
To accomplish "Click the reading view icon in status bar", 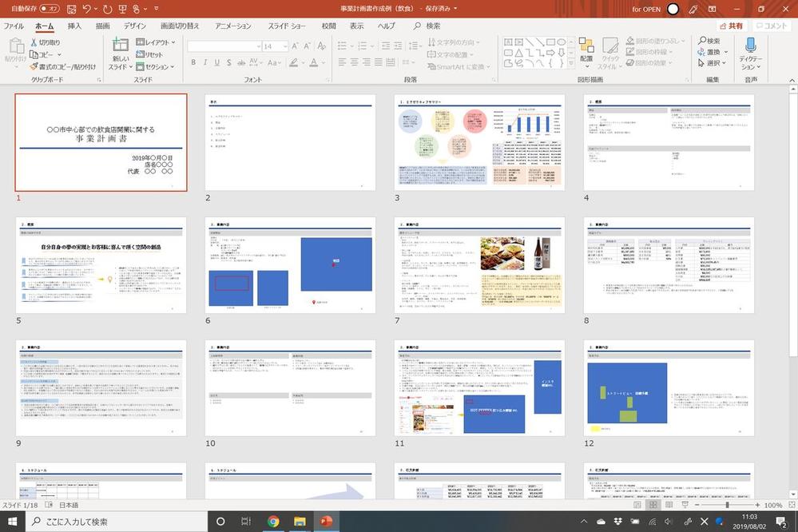I will tap(669, 505).
